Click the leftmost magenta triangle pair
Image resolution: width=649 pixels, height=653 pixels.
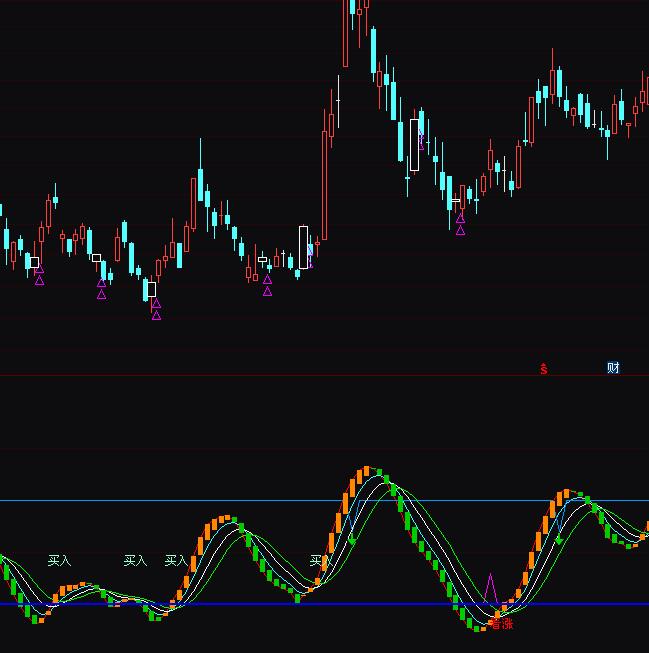(x=39, y=274)
